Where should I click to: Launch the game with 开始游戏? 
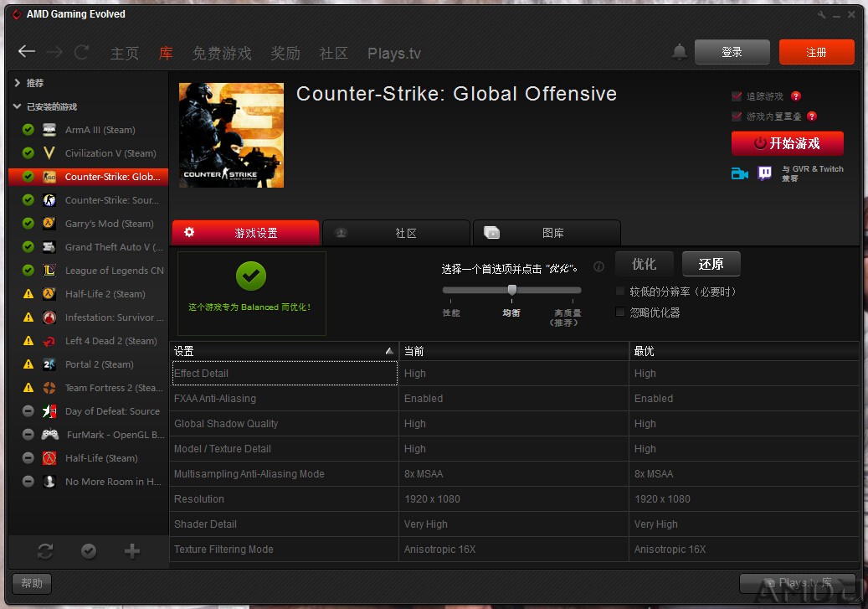click(x=787, y=143)
